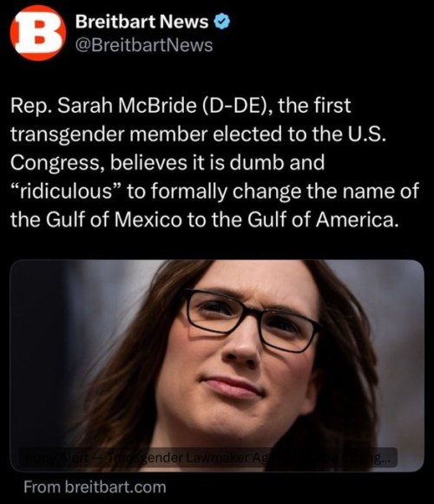The height and width of the screenshot is (504, 434).
Task: Open the Breitbart News profile avatar
Action: pyautogui.click(x=38, y=33)
